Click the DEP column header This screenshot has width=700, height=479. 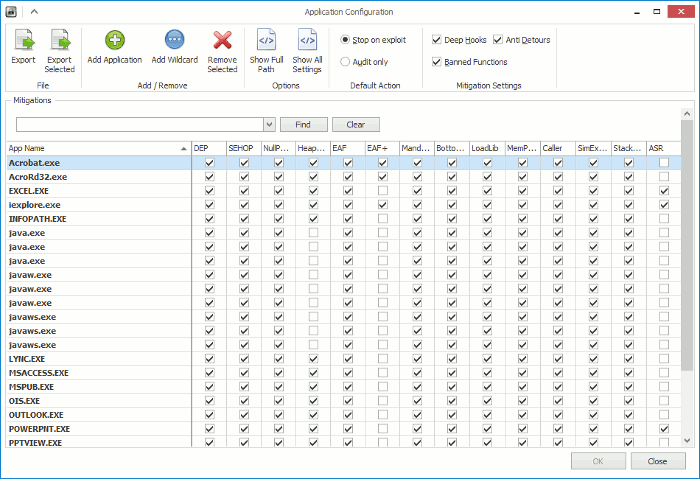coord(209,148)
